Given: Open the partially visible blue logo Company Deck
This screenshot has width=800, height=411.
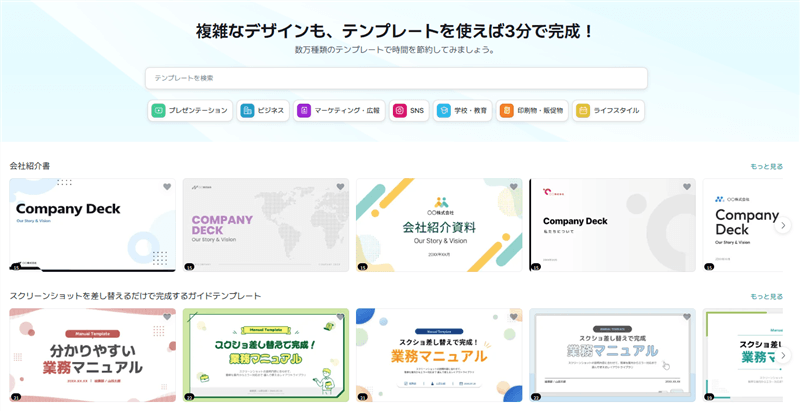Looking at the screenshot, I should [742, 225].
